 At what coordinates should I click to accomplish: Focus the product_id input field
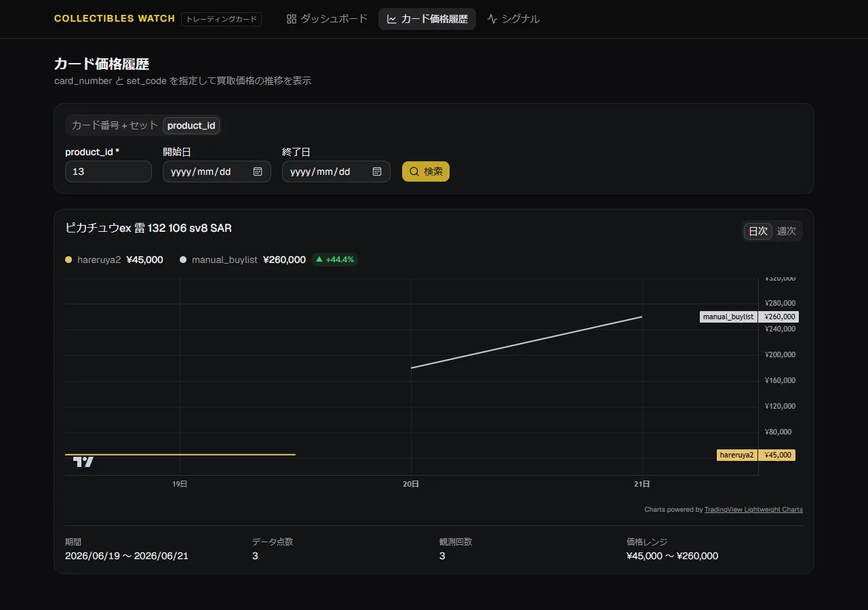point(108,171)
